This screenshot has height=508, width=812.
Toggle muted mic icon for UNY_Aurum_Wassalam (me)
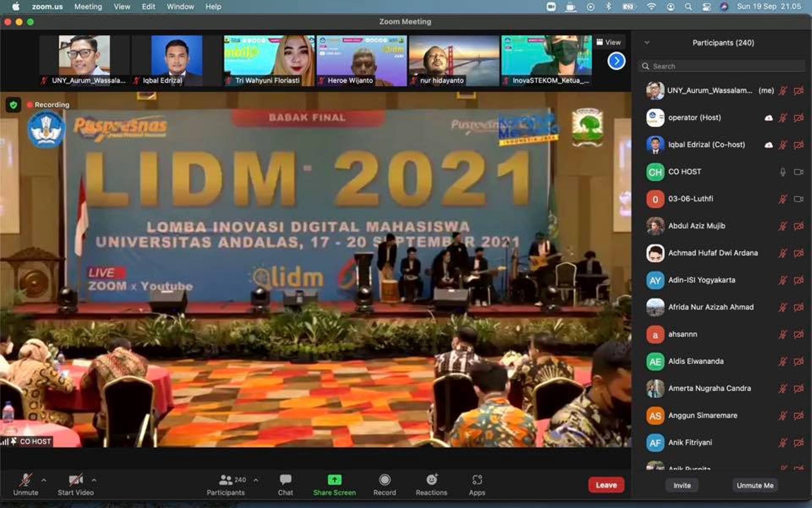(x=783, y=91)
